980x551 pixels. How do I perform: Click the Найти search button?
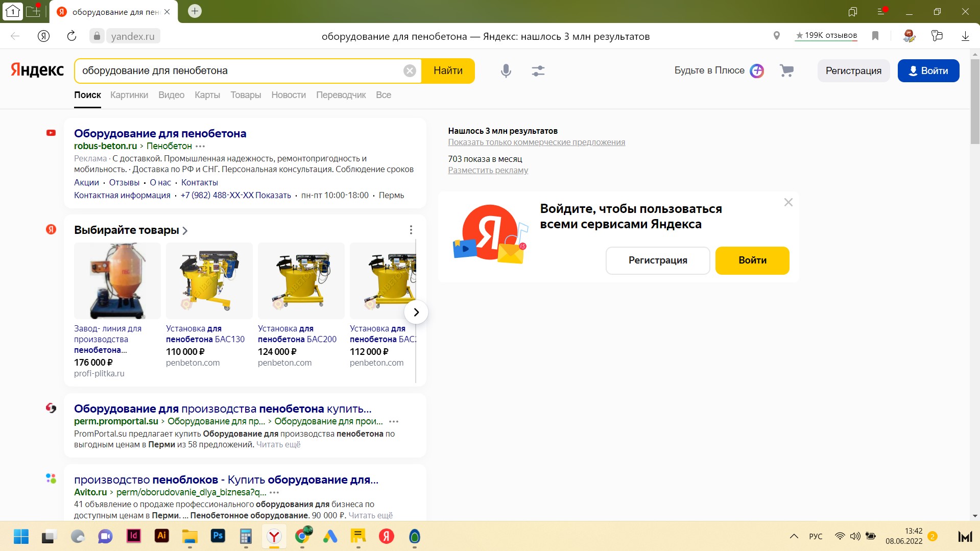pos(447,70)
